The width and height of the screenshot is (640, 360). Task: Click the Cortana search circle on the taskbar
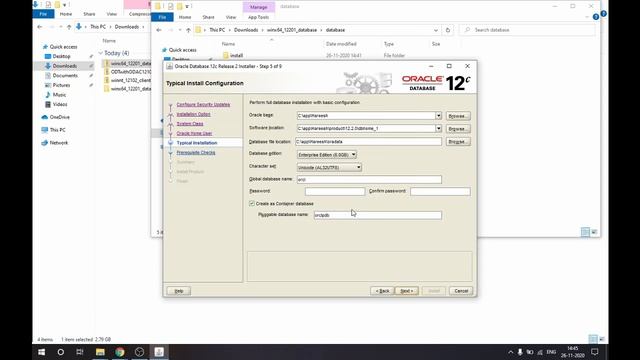(x=61, y=352)
